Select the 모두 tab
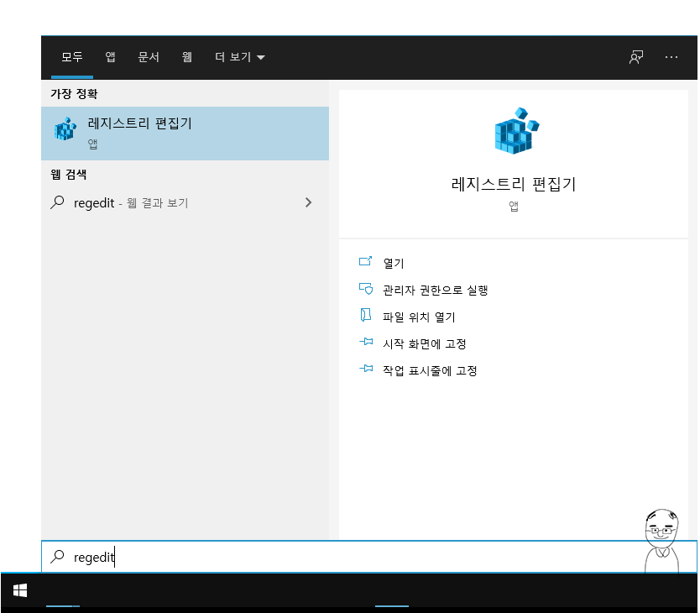The height and width of the screenshot is (613, 700). tap(72, 57)
